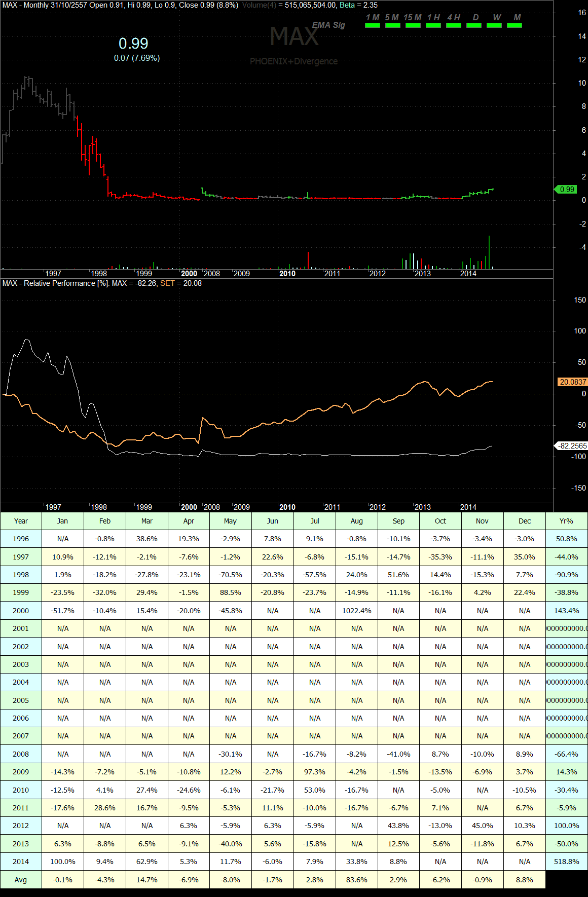Click the 143.4% yearly cell for 2000
This screenshot has height=897, width=588.
pyautogui.click(x=567, y=611)
